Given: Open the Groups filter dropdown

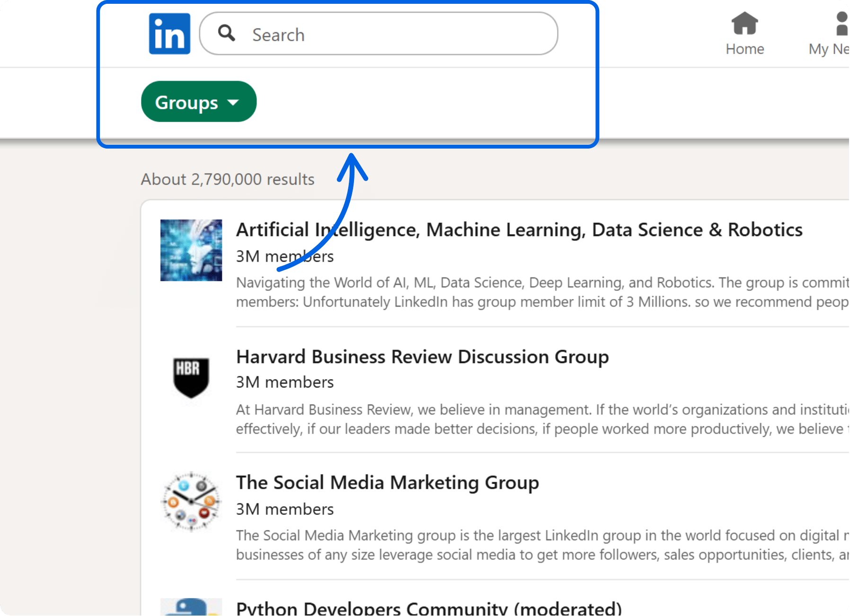Looking at the screenshot, I should (x=198, y=101).
